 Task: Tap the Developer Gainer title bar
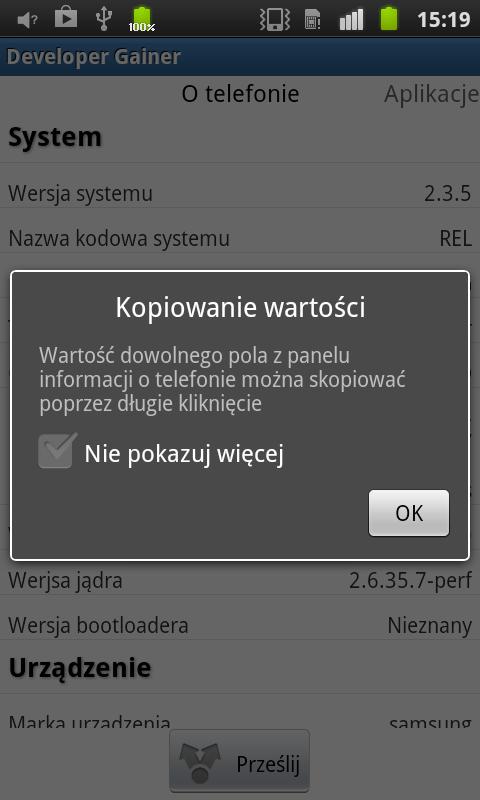(240, 56)
